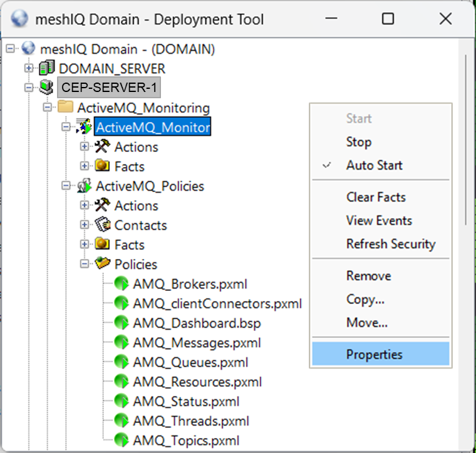Click the green icon beside AMQ_Topics.pxml
The image size is (476, 453).
tap(122, 440)
